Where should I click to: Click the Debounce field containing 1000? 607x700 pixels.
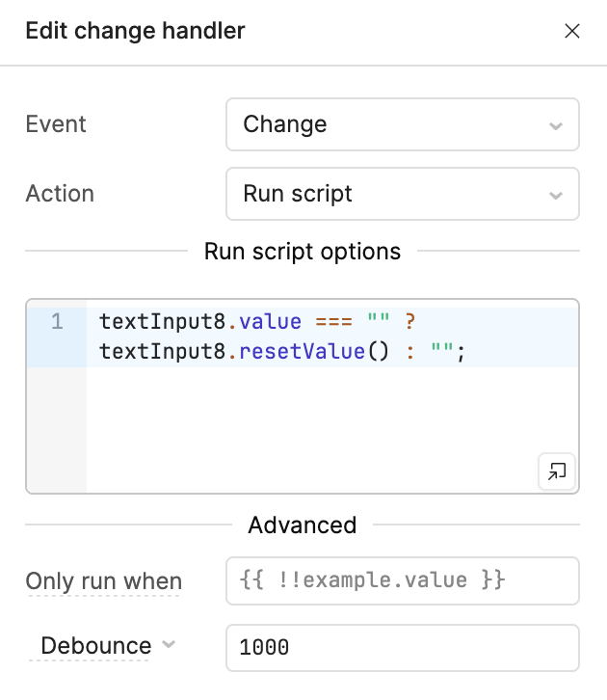tap(402, 647)
